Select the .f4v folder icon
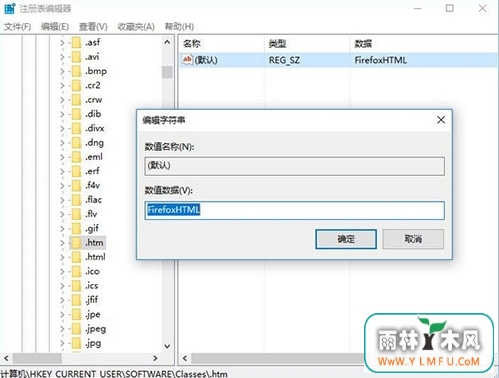The image size is (499, 378). tap(76, 186)
